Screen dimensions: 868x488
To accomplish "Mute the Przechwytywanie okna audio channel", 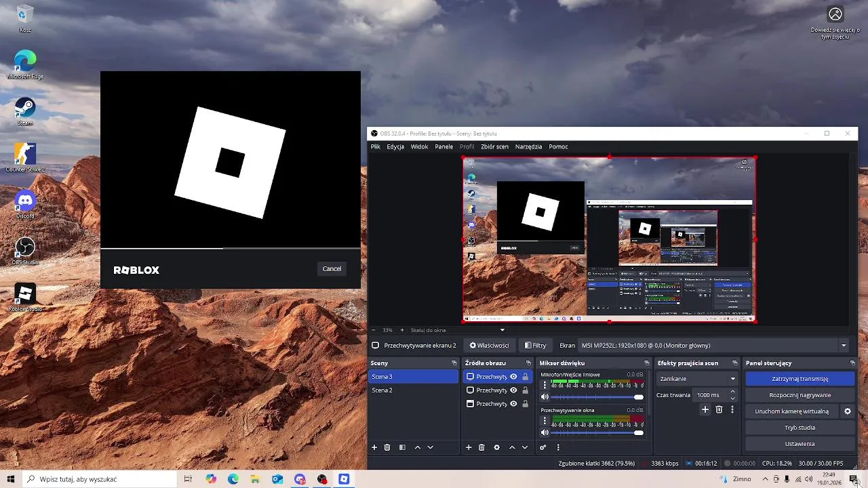I will pos(544,432).
